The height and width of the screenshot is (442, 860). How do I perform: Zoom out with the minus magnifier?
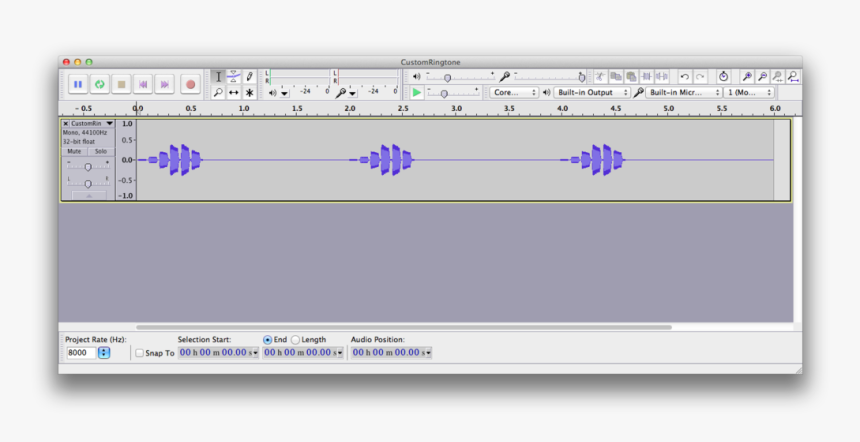click(762, 77)
